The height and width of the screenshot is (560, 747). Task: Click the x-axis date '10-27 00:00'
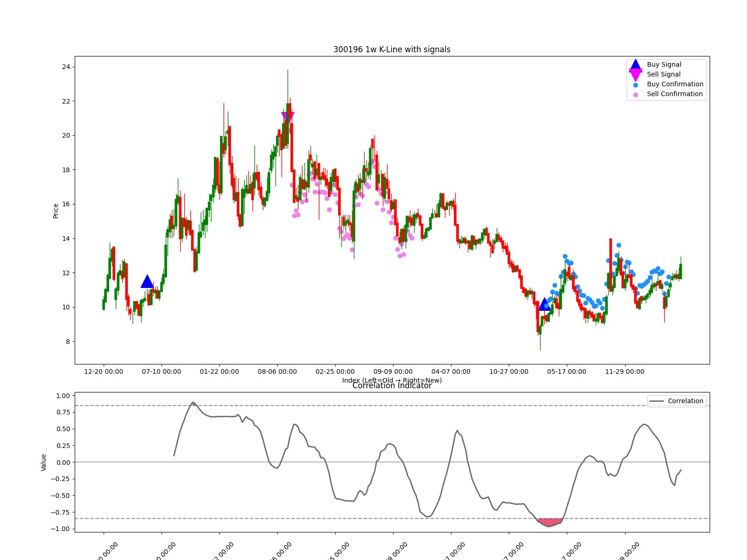pos(509,371)
